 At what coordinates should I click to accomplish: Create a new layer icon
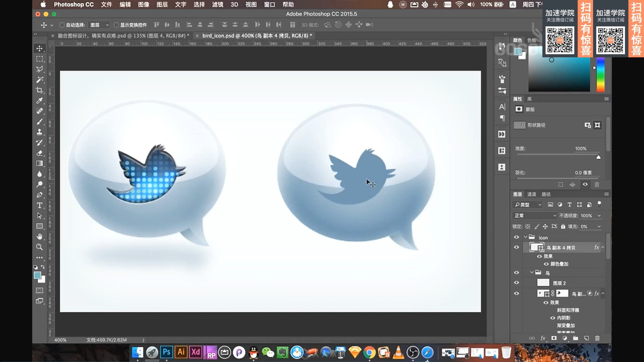[586, 338]
